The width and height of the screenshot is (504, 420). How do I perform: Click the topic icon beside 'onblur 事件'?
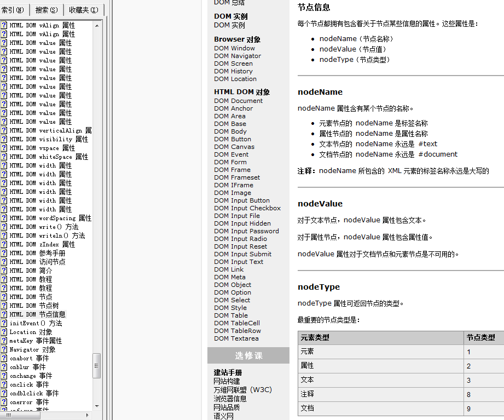(x=4, y=367)
